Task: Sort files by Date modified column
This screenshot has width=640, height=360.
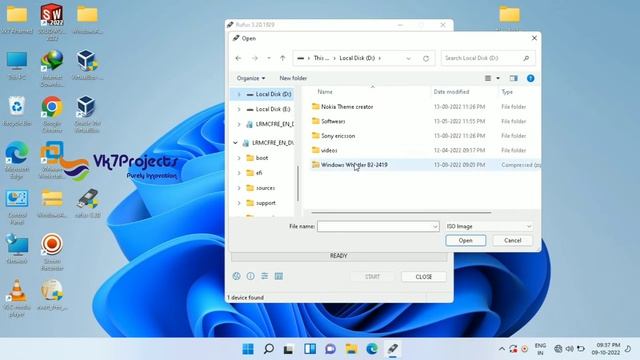Action: tap(451, 92)
